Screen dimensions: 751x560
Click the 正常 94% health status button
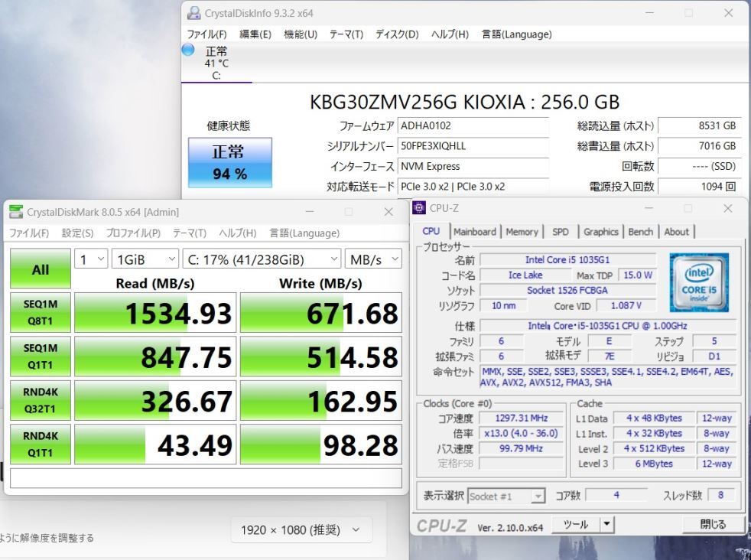pyautogui.click(x=230, y=162)
